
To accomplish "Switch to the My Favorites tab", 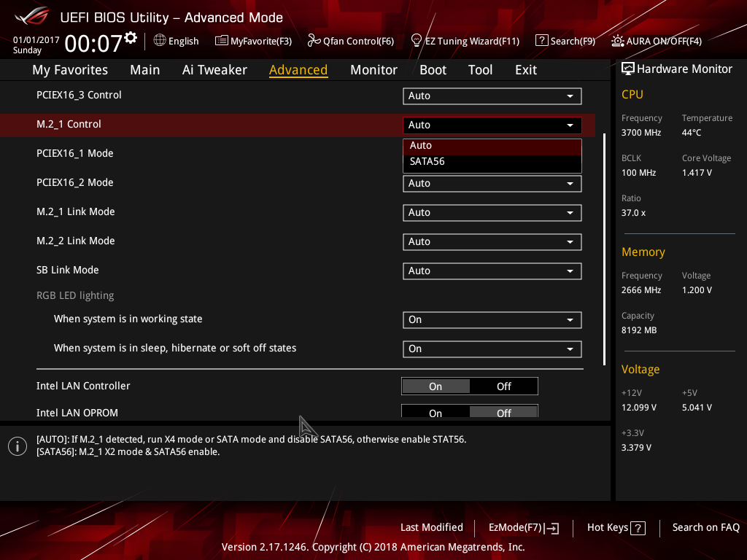I will [70, 70].
